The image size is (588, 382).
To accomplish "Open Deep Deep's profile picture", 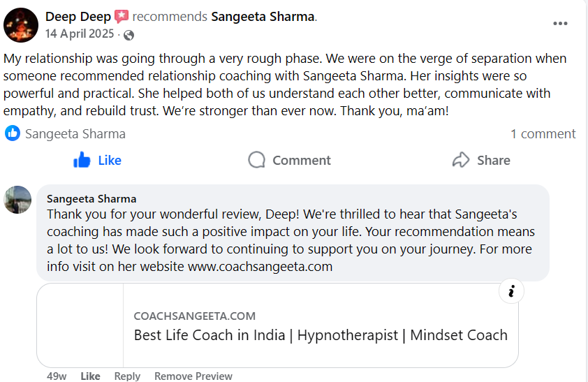I will 21,25.
